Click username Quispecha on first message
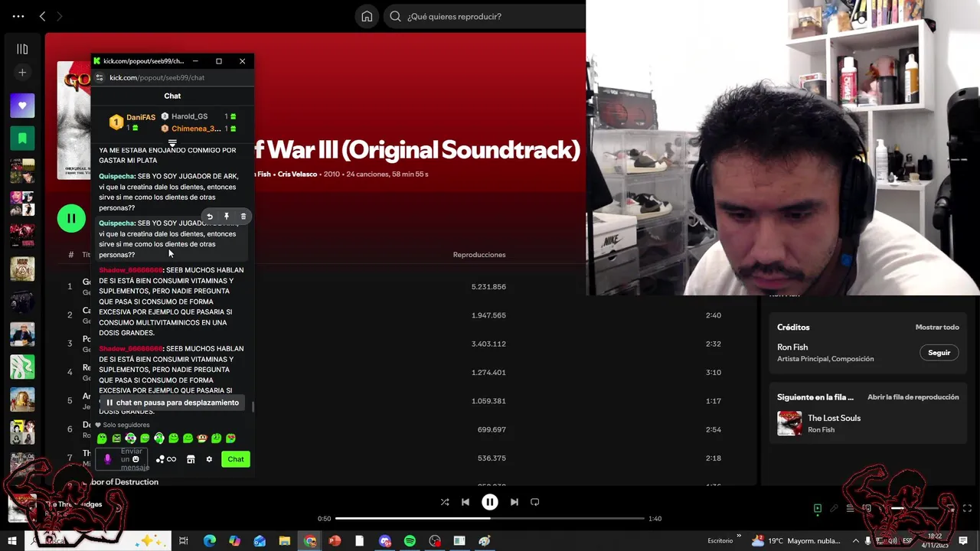 tap(116, 176)
